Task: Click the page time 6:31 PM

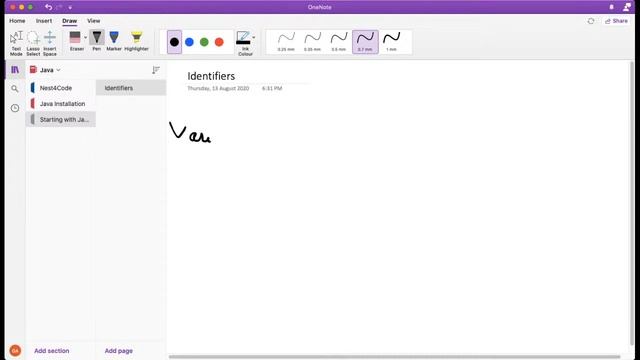Action: [272, 89]
